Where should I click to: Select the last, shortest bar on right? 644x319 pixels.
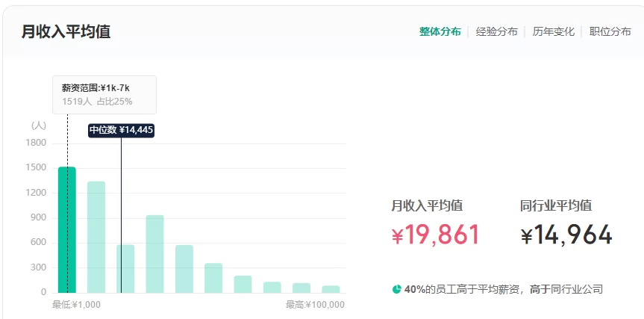(331, 289)
